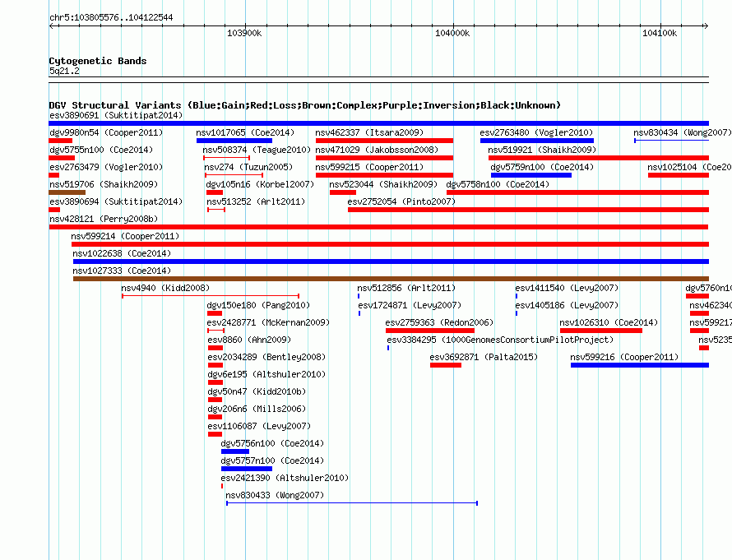
Task: Pick the dgv5757n100 (Coe2014) label
Action: point(272,460)
